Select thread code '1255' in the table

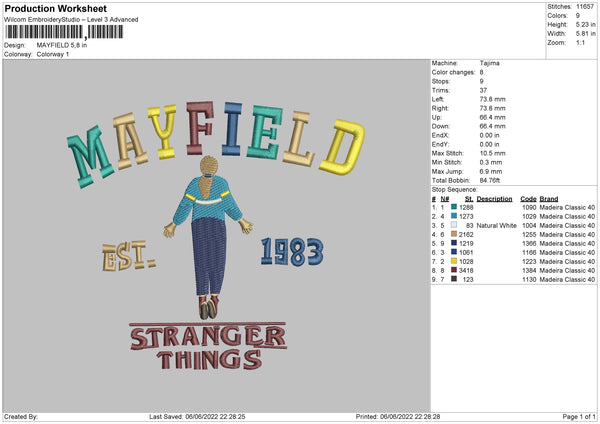pyautogui.click(x=529, y=235)
